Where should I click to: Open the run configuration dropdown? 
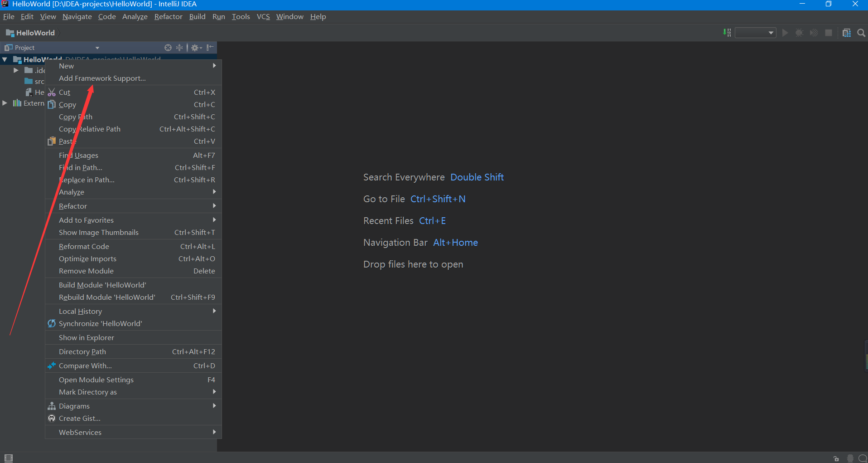[x=755, y=33]
